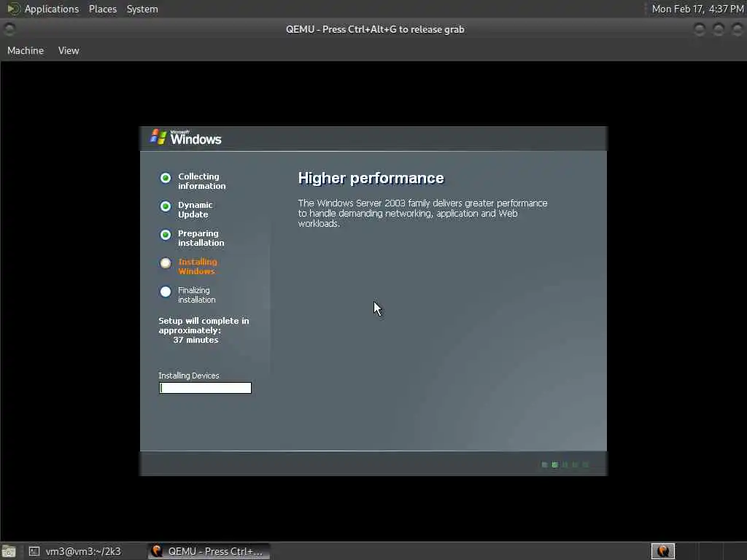
Task: Maximize the QEMU window
Action: coord(719,29)
